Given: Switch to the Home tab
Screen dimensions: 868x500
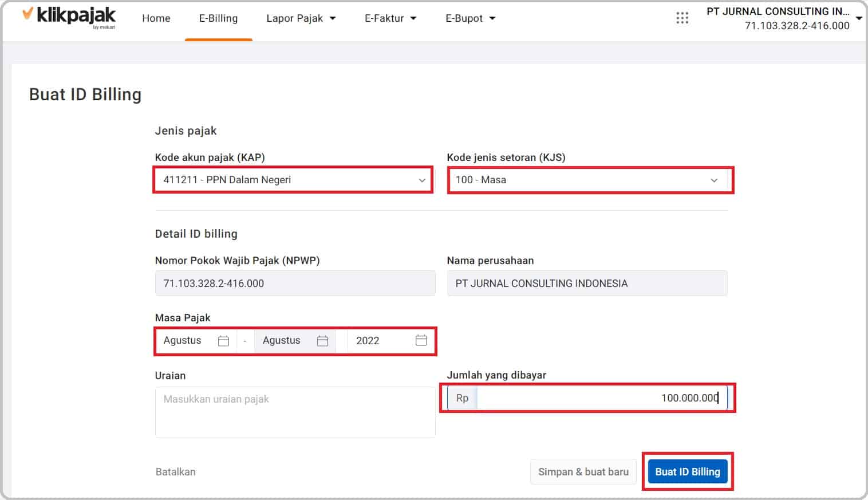Looking at the screenshot, I should pos(156,18).
